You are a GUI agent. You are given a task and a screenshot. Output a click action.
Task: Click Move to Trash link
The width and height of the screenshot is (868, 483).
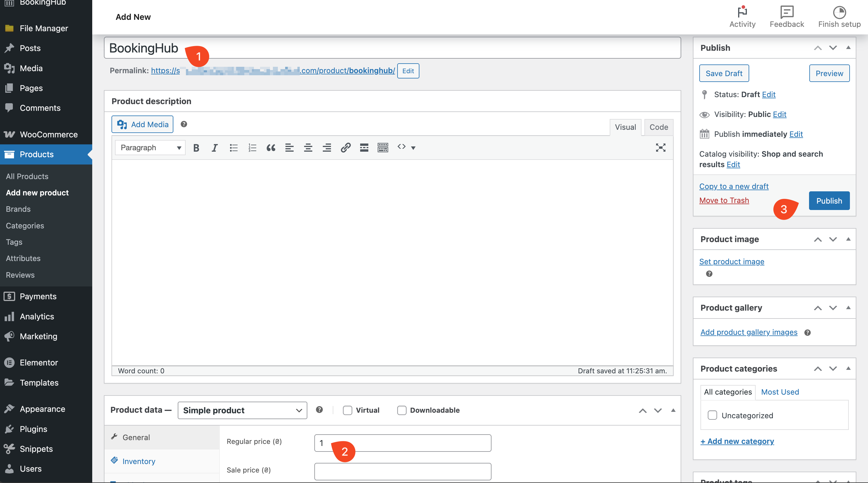[724, 200]
